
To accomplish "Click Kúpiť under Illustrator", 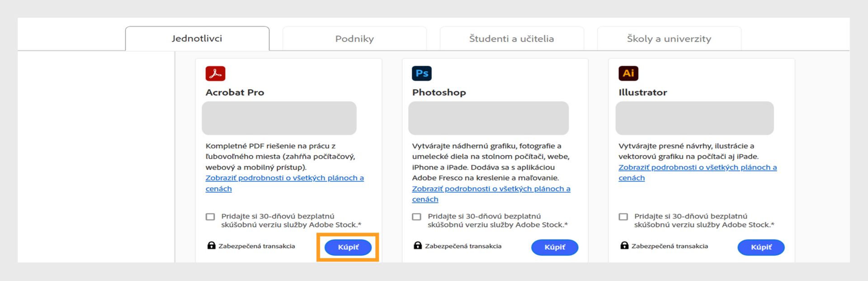I will point(761,247).
